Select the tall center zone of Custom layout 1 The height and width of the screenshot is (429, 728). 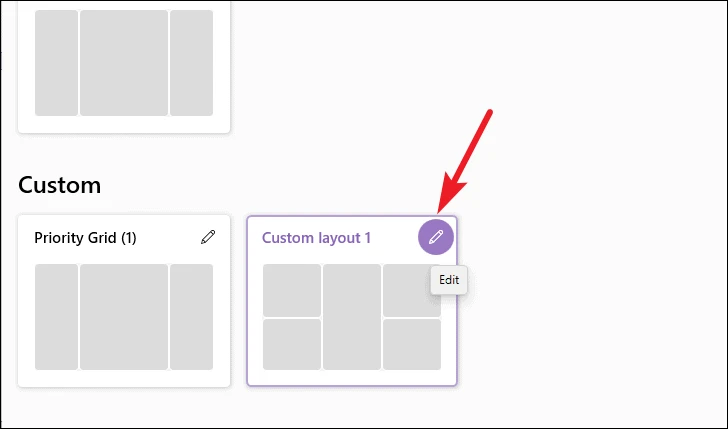[352, 317]
